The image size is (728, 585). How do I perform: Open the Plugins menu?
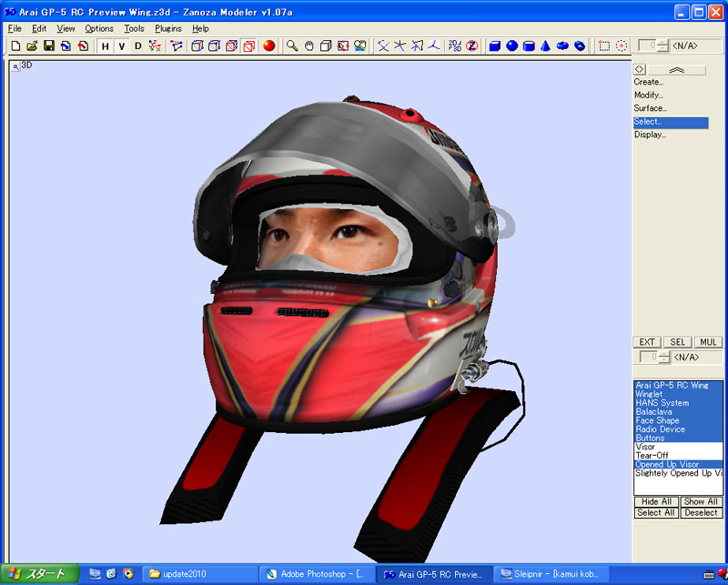click(x=168, y=28)
